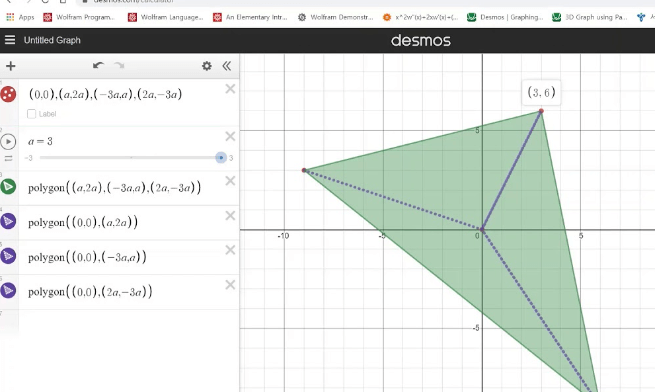Click the slider handle for a

(221, 158)
